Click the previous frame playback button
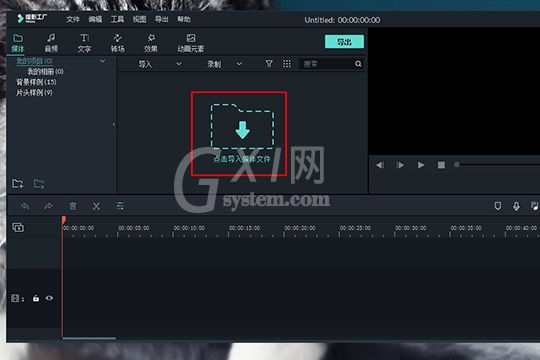Image resolution: width=540 pixels, height=360 pixels. pyautogui.click(x=380, y=165)
